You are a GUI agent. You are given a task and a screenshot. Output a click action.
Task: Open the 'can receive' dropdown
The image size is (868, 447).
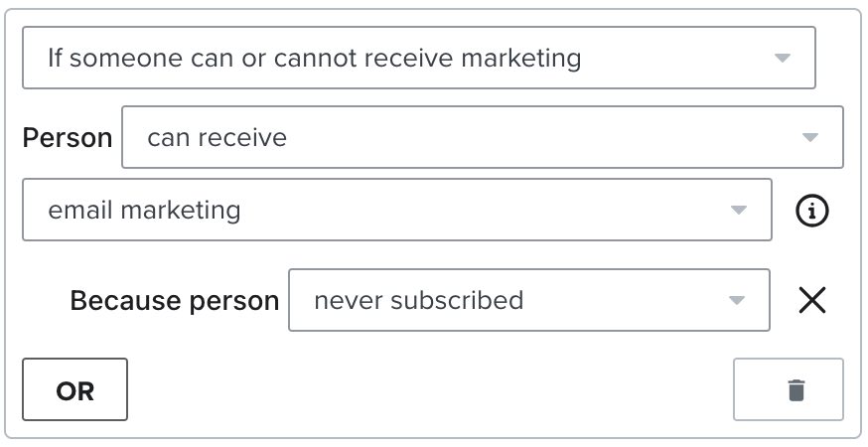(482, 137)
